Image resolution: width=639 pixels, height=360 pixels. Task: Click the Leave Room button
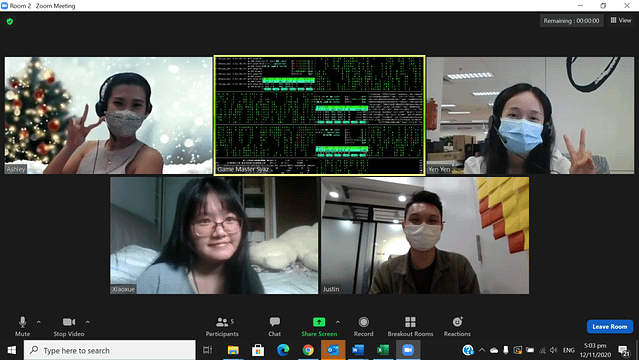point(610,327)
